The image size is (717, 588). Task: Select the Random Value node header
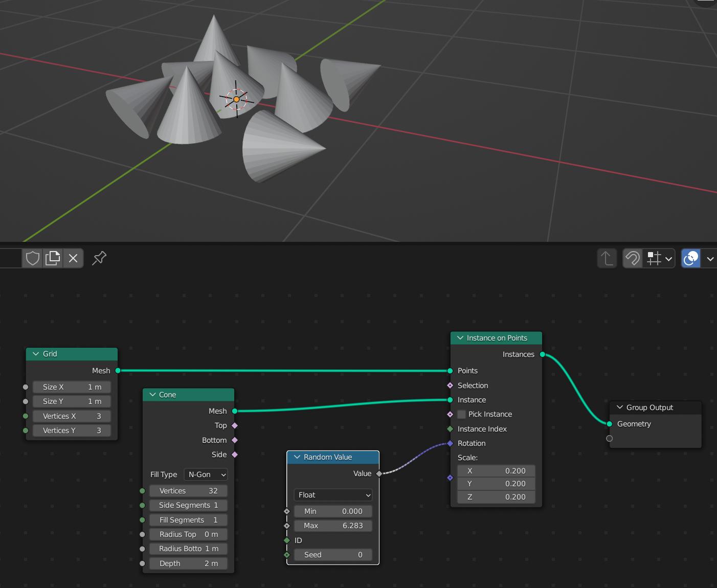333,457
